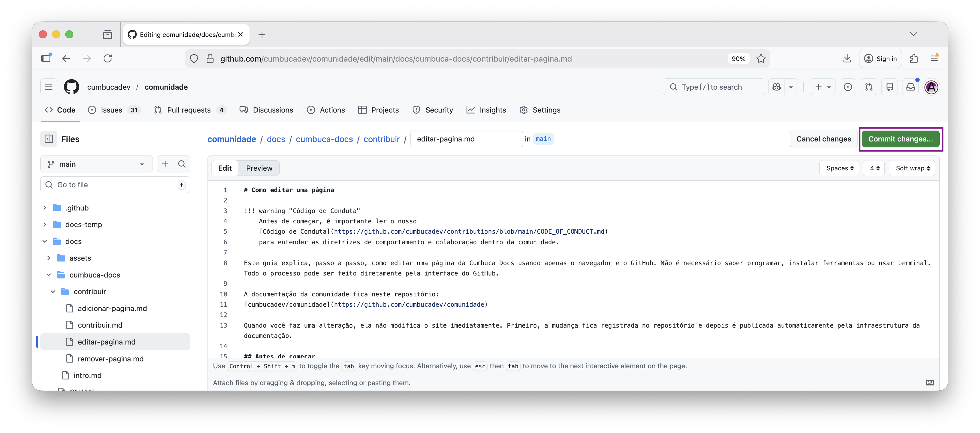
Task: Go to docs breadcrumb link
Action: click(x=276, y=139)
